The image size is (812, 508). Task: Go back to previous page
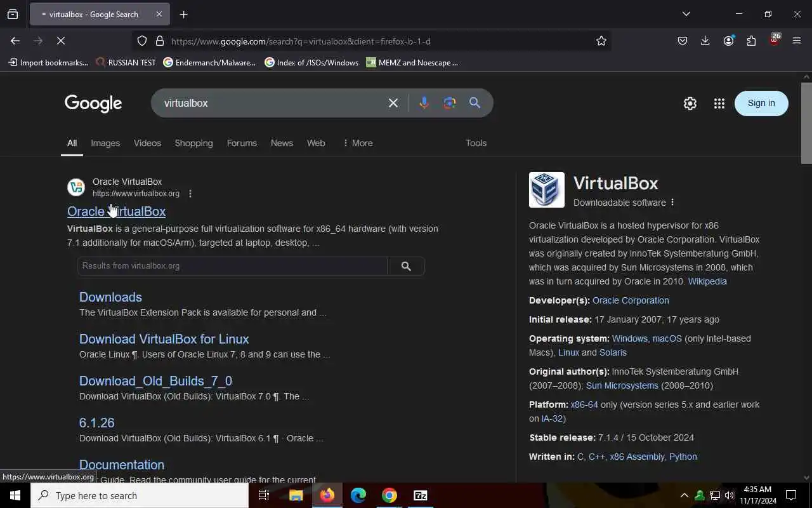point(15,41)
